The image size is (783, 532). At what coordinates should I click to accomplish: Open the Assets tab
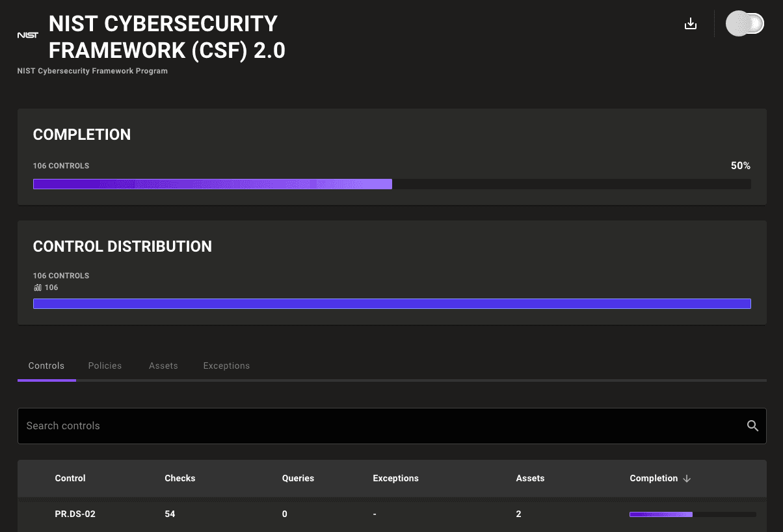[163, 366]
